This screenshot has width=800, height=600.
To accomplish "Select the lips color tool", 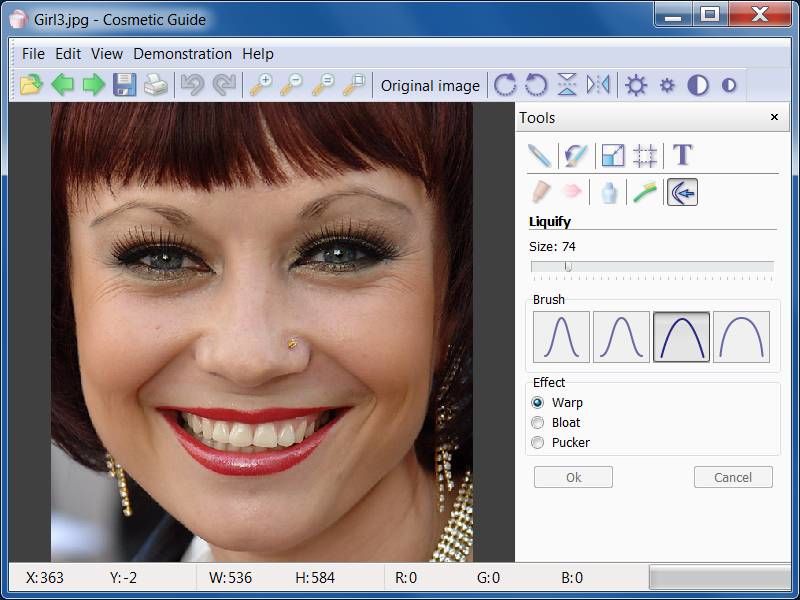I will pyautogui.click(x=571, y=192).
